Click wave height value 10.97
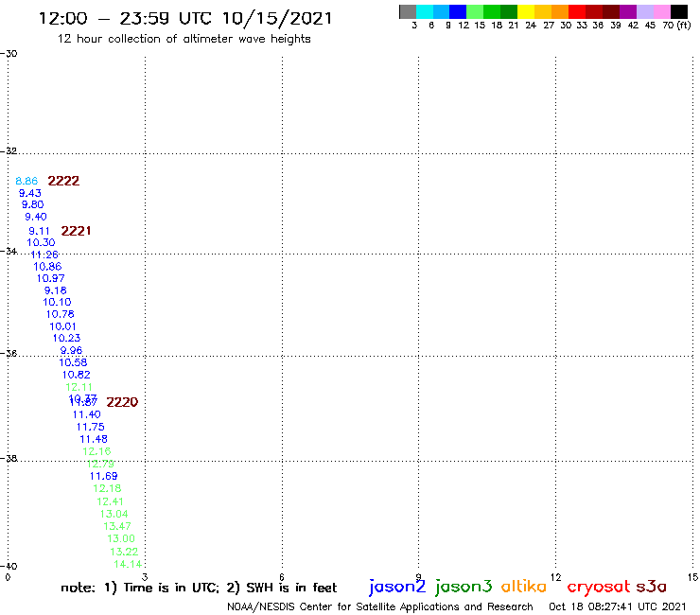 [x=50, y=278]
